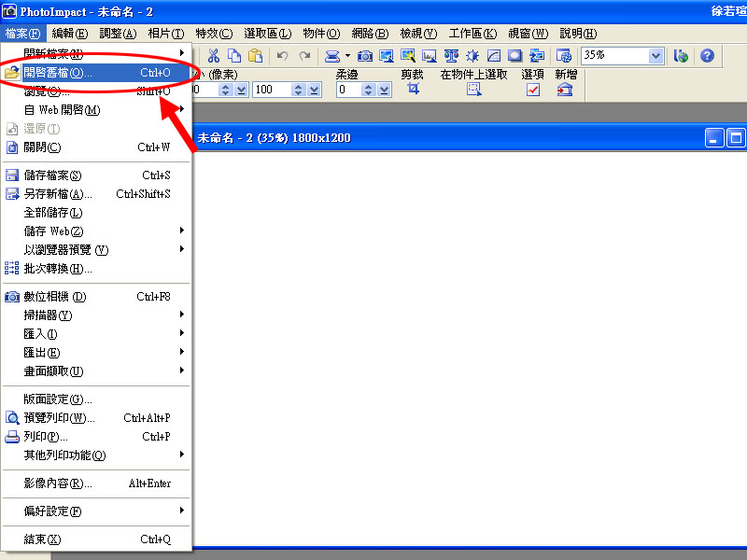
Task: Open the 檢視 menu
Action: point(418,34)
